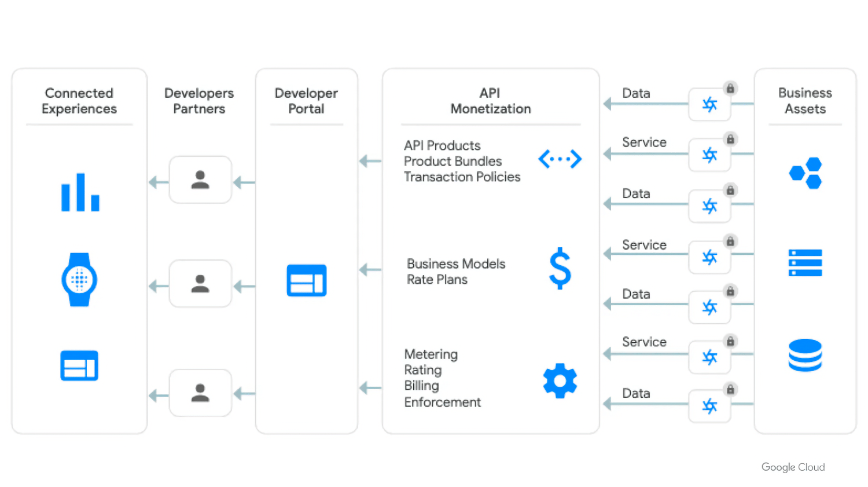The width and height of the screenshot is (868, 487).
Task: Click the Billing text
Action: coord(421,386)
